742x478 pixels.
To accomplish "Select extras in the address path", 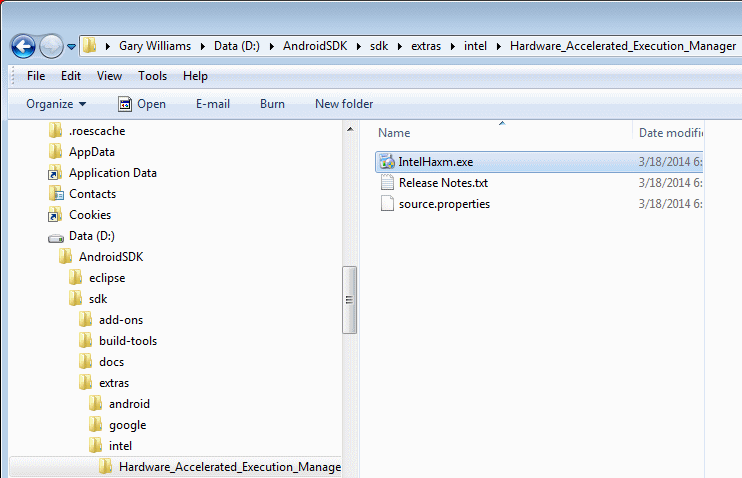I will [426, 46].
